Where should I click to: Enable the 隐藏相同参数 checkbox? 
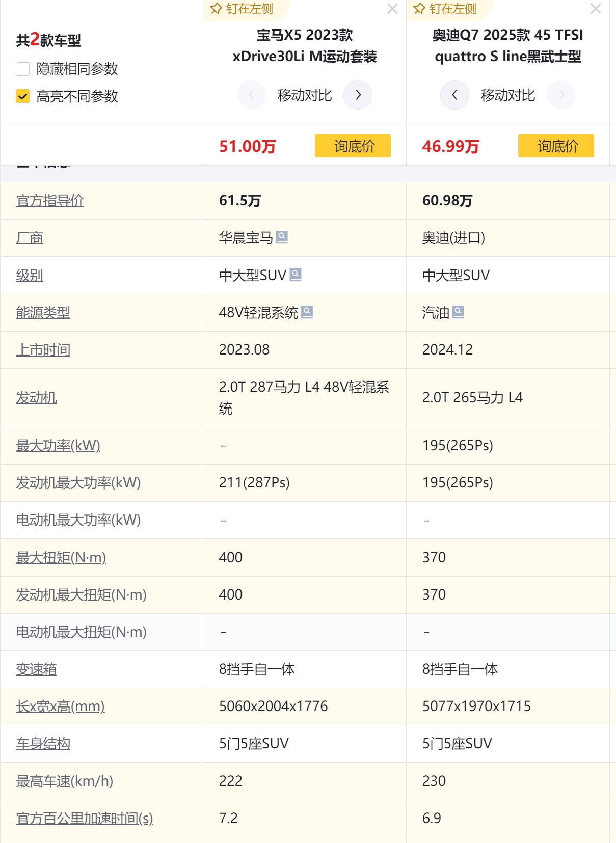[23, 69]
